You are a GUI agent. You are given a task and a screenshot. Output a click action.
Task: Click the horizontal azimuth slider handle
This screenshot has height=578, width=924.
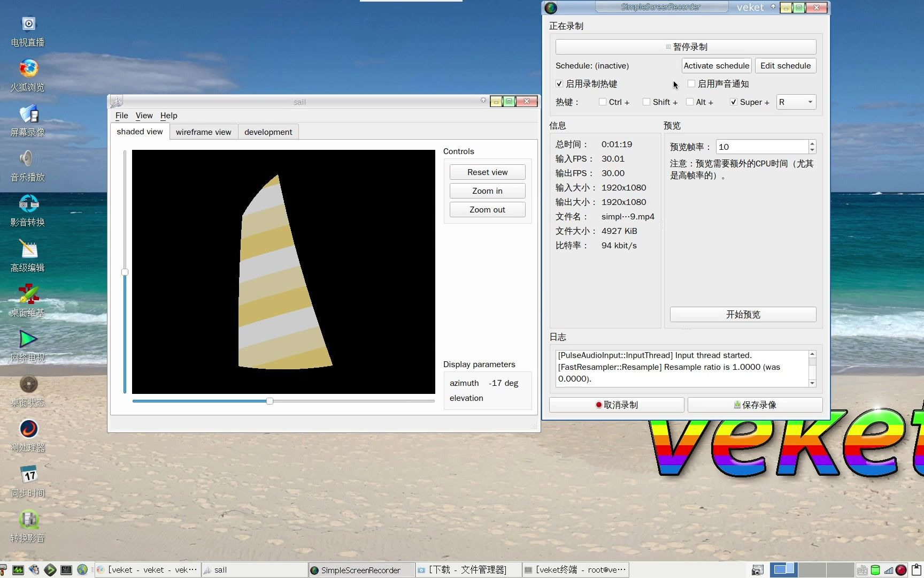(x=270, y=401)
